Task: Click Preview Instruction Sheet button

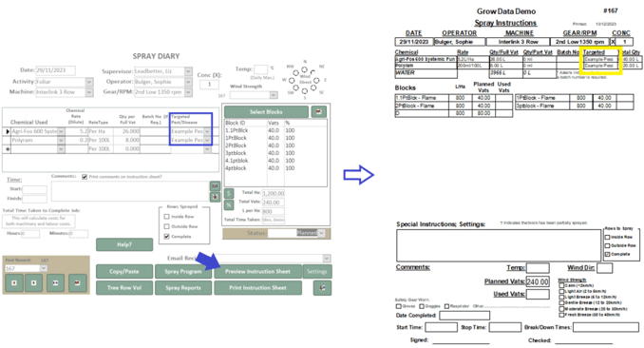Action: tap(257, 272)
